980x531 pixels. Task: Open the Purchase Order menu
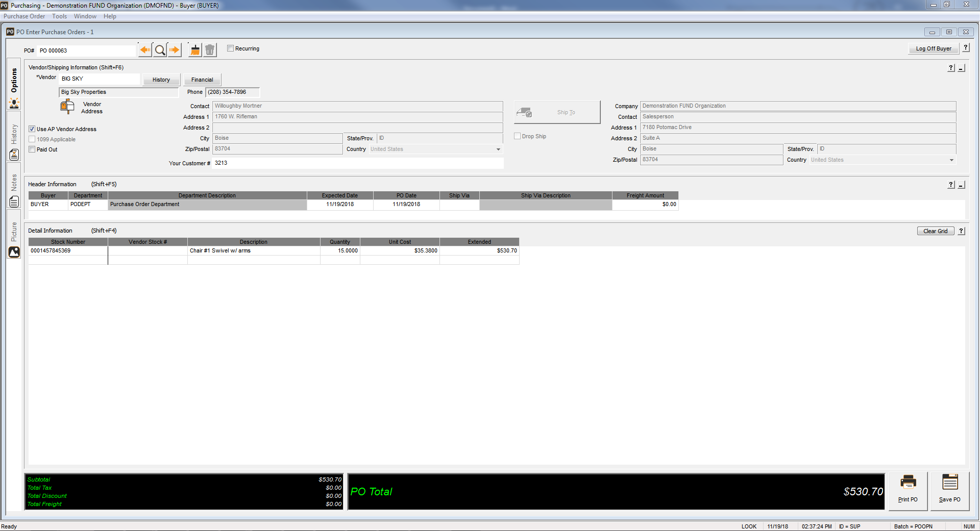point(24,16)
